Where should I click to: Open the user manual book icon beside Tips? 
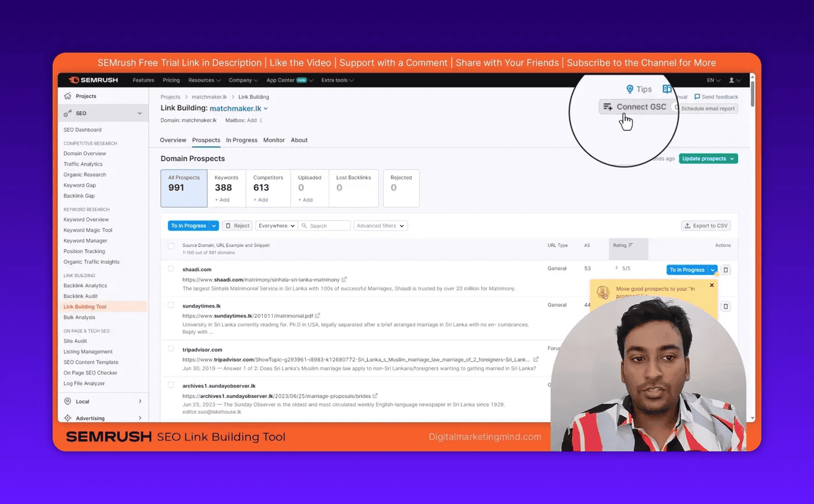[666, 88]
